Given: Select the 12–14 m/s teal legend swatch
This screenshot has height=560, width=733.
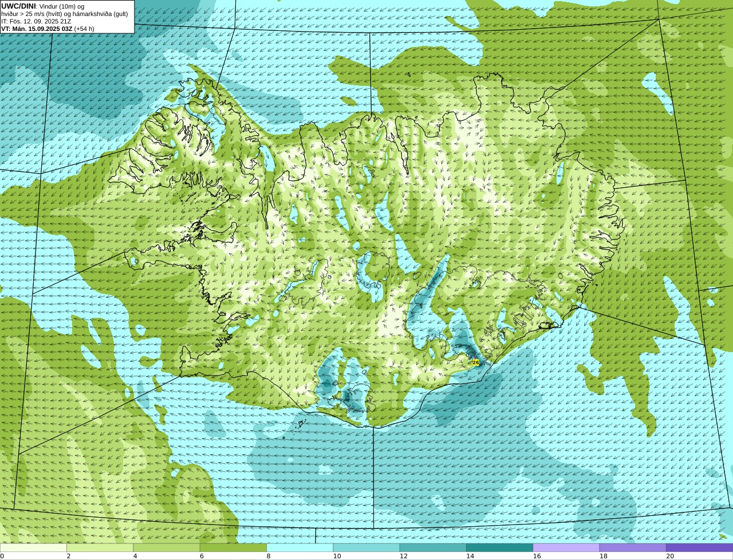Looking at the screenshot, I should pos(433,547).
